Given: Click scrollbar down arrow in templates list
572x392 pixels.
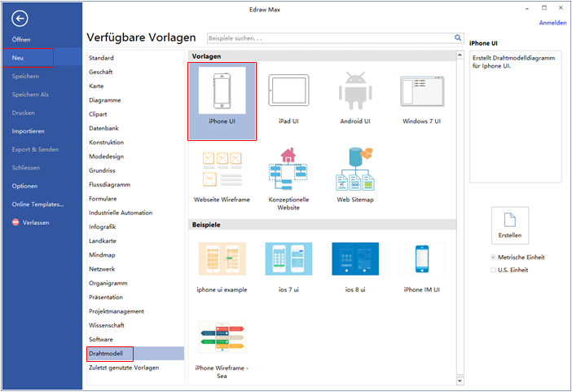Looking at the screenshot, I should coord(460,381).
